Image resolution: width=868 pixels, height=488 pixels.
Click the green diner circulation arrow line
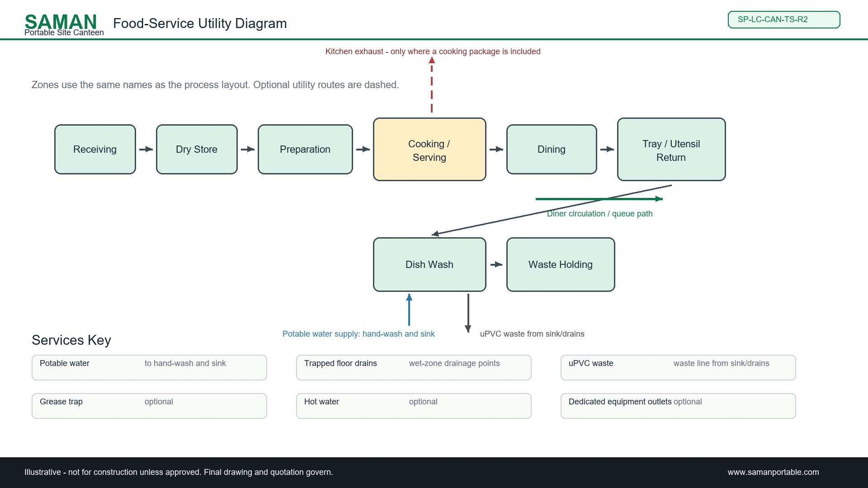click(x=599, y=199)
